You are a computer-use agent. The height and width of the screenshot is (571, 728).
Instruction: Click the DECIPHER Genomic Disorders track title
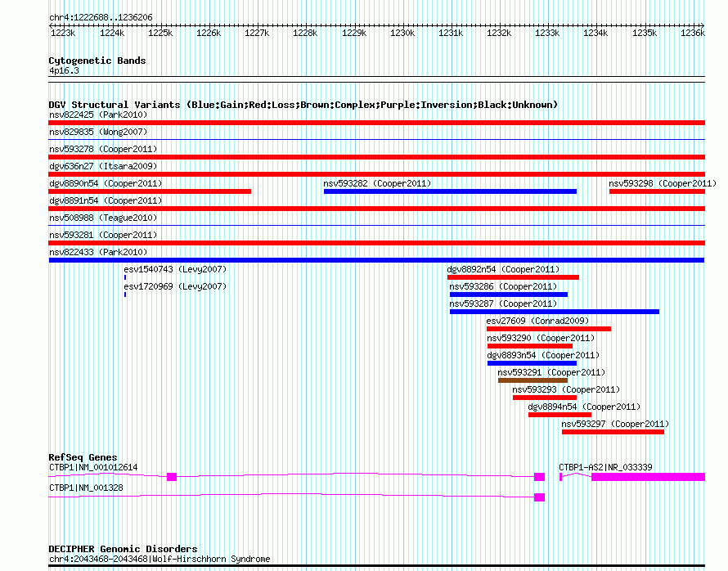pos(123,549)
